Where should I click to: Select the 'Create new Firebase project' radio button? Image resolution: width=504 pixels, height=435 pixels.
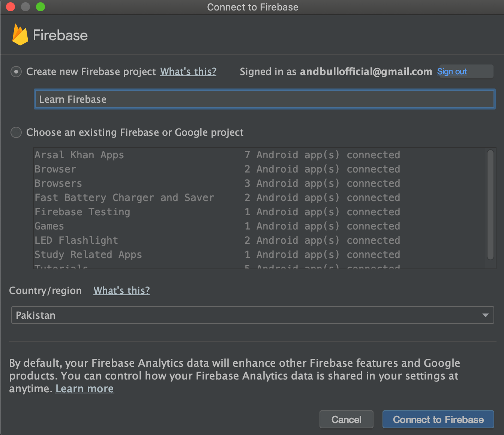(x=16, y=71)
